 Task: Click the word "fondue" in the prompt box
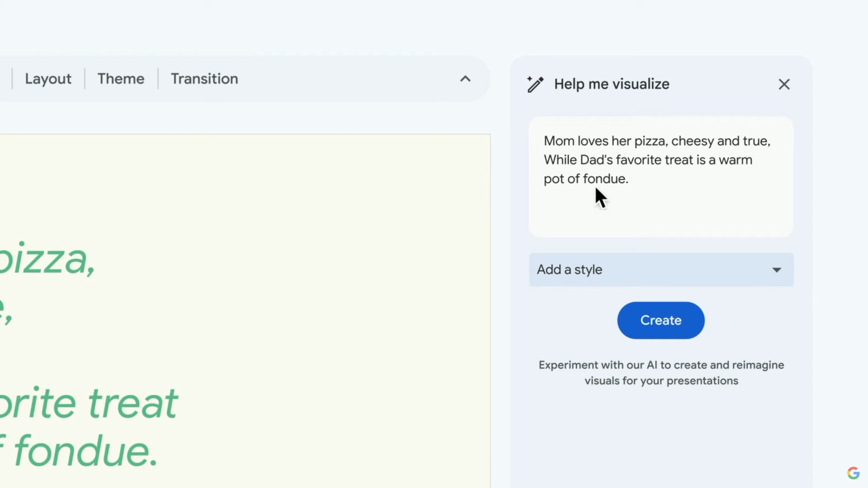[604, 179]
